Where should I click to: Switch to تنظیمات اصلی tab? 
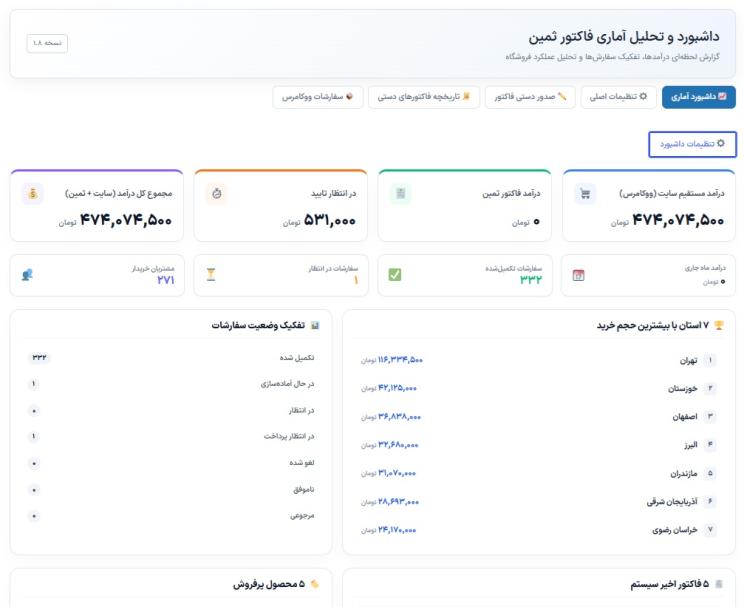[x=618, y=97]
